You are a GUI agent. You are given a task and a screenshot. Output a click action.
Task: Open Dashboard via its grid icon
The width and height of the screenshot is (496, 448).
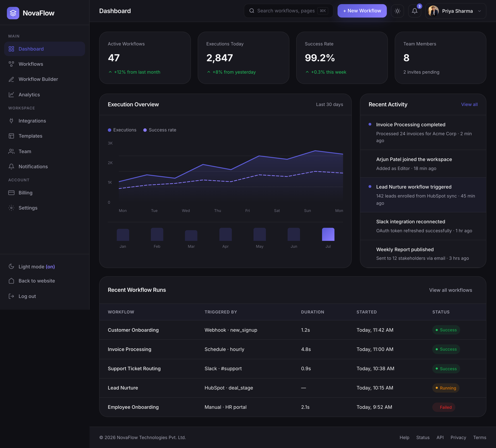click(x=11, y=49)
